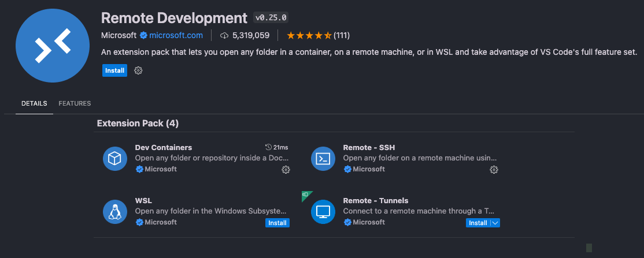Image resolution: width=644 pixels, height=258 pixels.
Task: Open the Dev Containers extension title
Action: pyautogui.click(x=164, y=147)
